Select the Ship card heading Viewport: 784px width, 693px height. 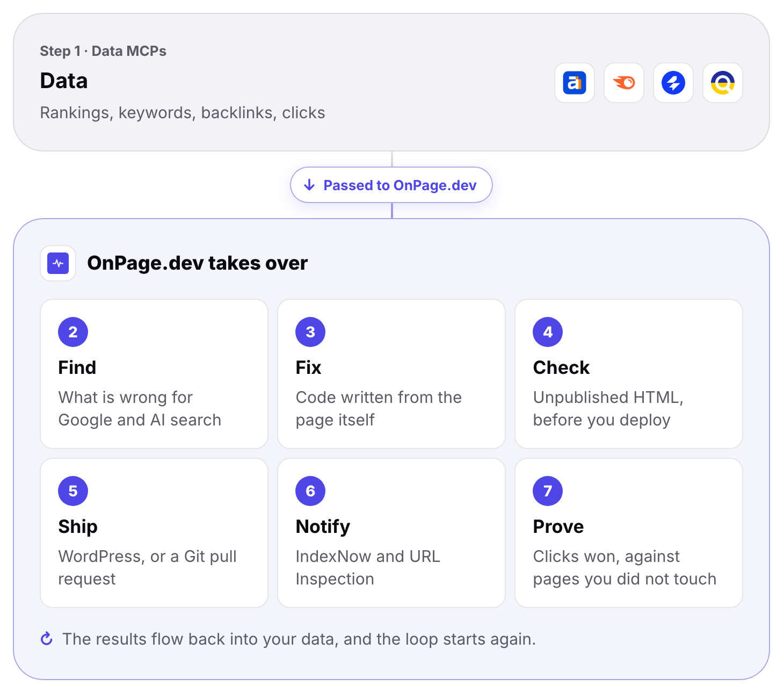[x=78, y=527]
